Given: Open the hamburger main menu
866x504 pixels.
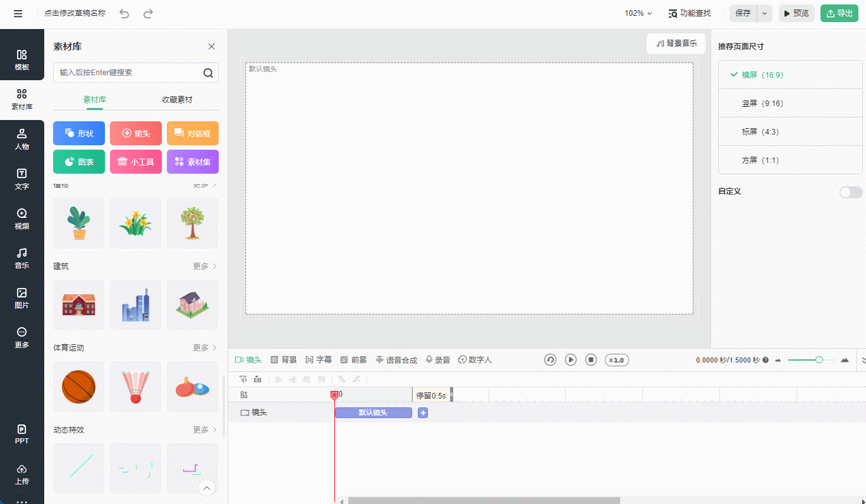Looking at the screenshot, I should pos(18,13).
